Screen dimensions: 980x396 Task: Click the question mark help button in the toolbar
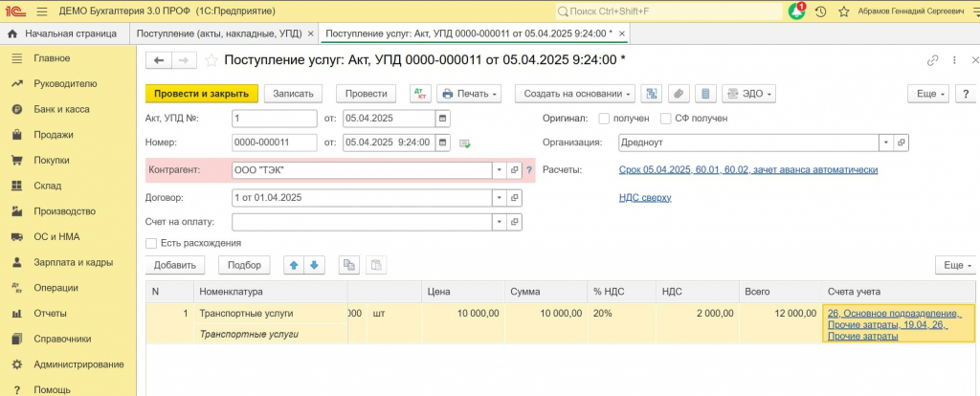point(966,94)
